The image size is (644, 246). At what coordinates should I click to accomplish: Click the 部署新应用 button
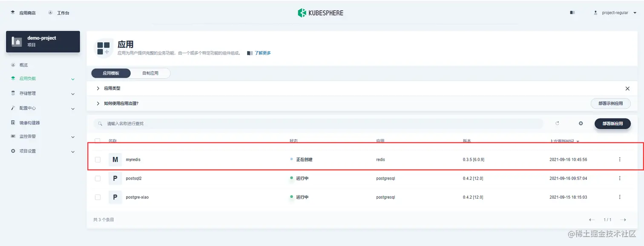[612, 124]
